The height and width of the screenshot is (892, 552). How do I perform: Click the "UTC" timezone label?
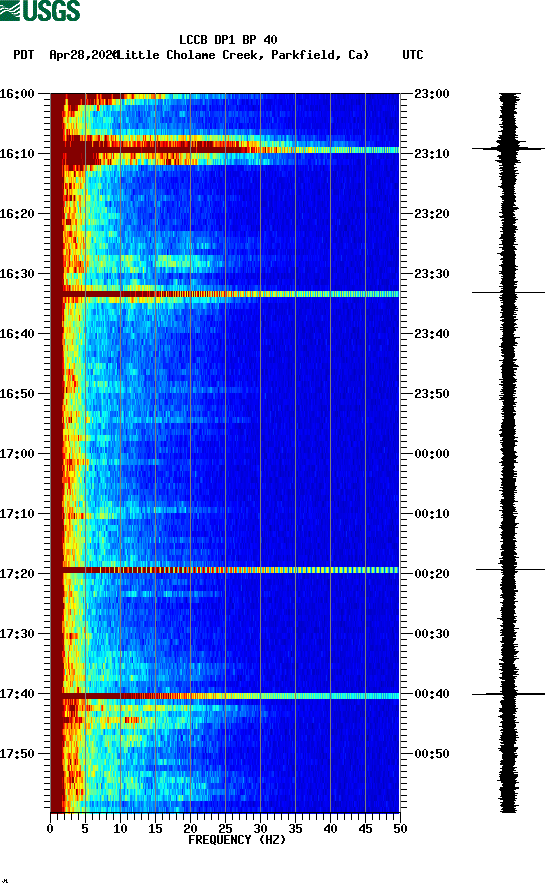pos(413,55)
